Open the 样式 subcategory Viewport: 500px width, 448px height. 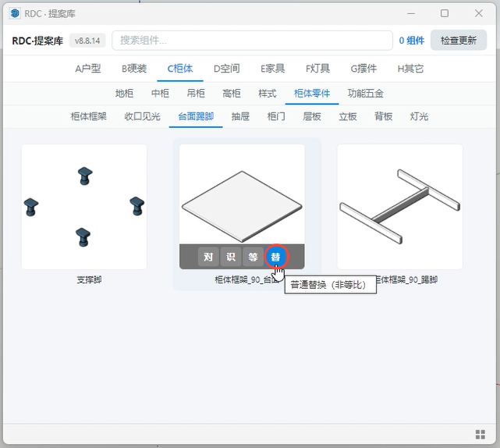(268, 94)
